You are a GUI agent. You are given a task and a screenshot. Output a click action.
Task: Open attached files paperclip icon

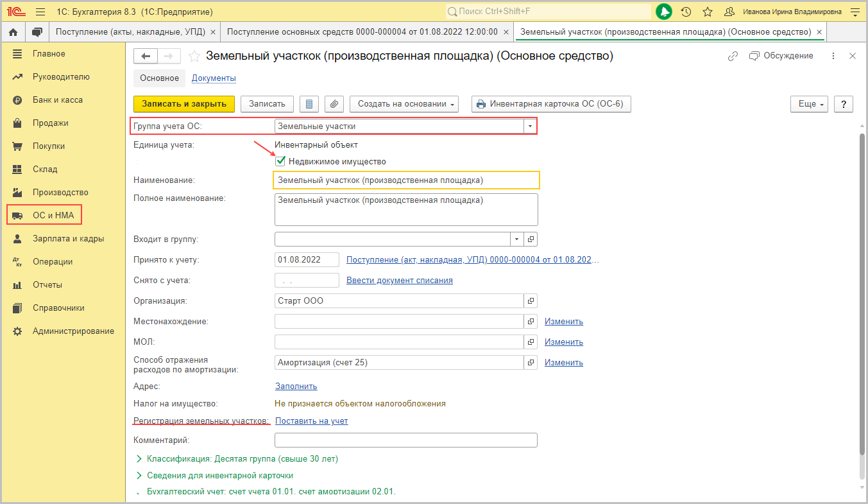tap(334, 104)
